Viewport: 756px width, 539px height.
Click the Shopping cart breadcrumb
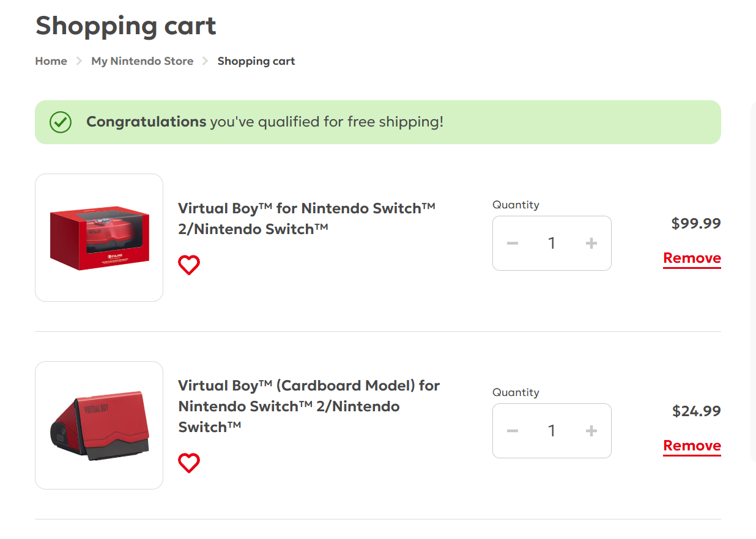click(x=256, y=61)
